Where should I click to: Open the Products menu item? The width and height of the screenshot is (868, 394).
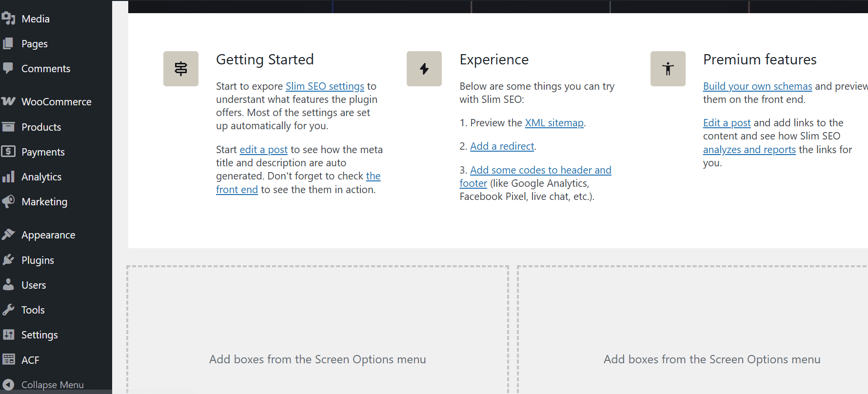[x=41, y=127]
